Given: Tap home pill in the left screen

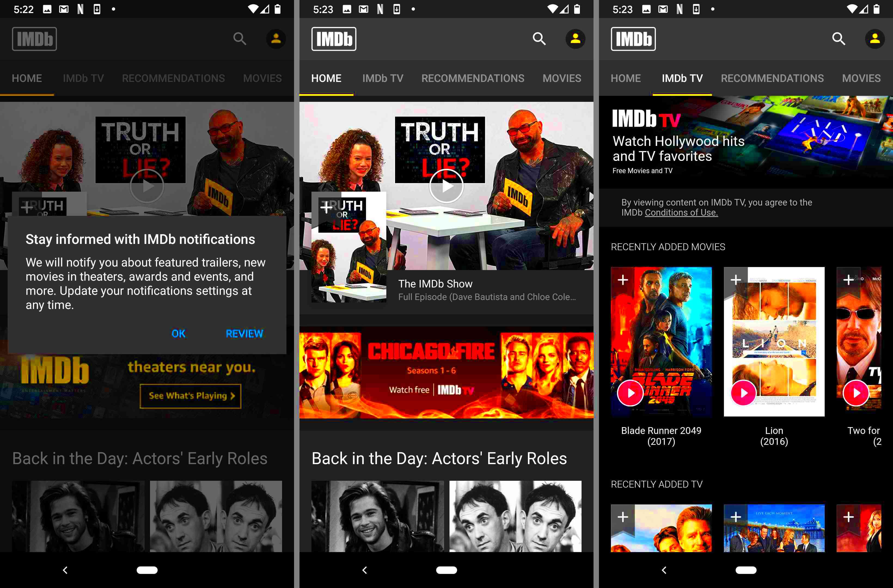Looking at the screenshot, I should click(x=147, y=570).
